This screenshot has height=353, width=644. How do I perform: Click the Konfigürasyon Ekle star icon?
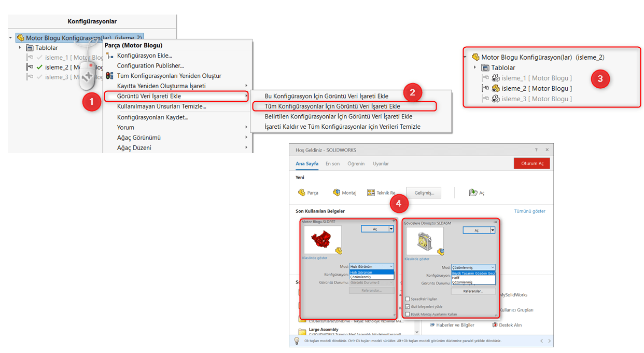click(x=109, y=55)
